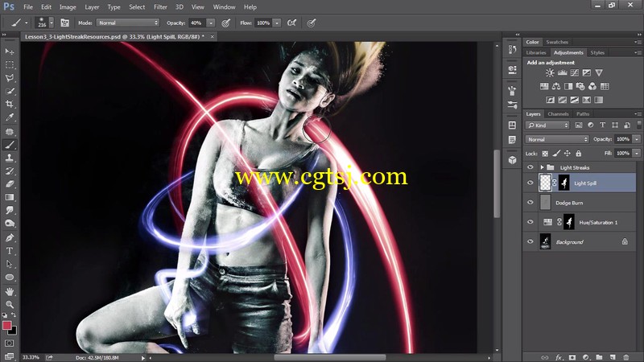
Task: Open the layer filter Kind dropdown
Action: (x=547, y=125)
